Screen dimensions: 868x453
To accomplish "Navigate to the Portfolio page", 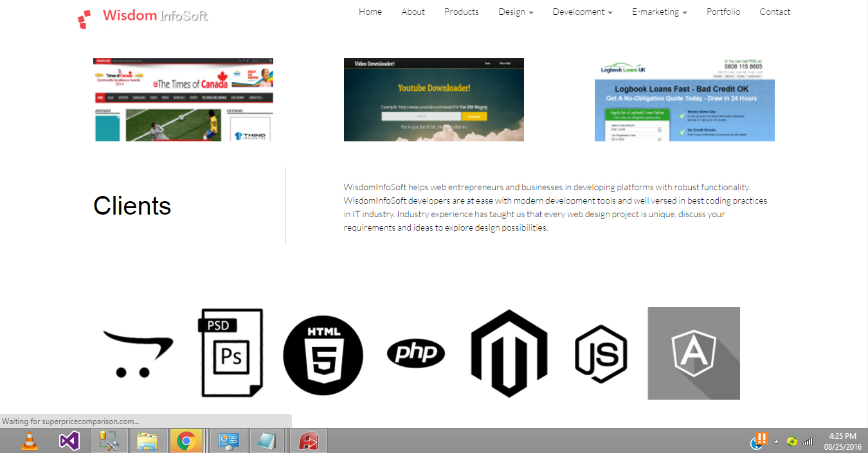I will coord(723,12).
